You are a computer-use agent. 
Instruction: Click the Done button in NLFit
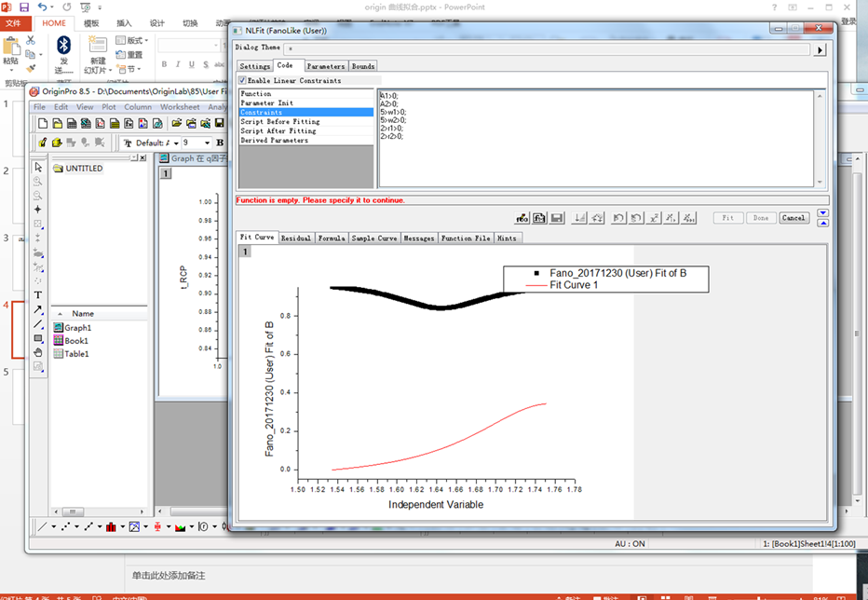[761, 218]
